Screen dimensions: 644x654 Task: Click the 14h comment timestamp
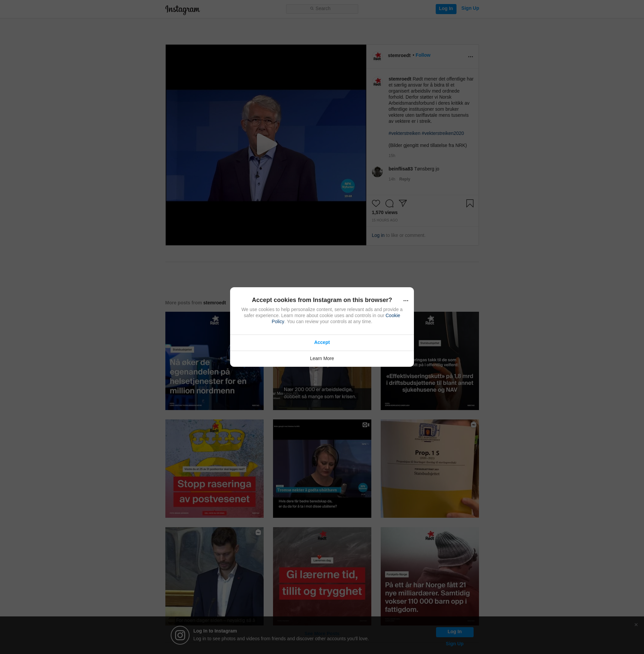(392, 179)
